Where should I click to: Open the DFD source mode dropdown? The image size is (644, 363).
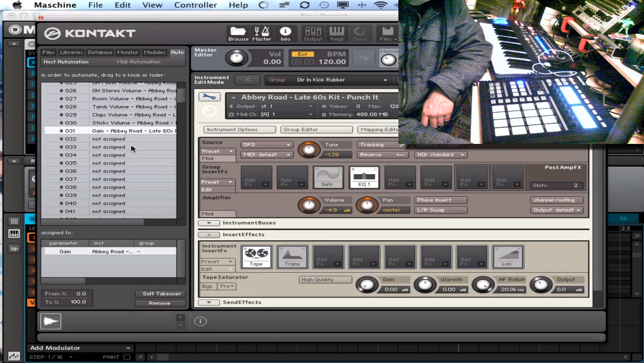(267, 144)
